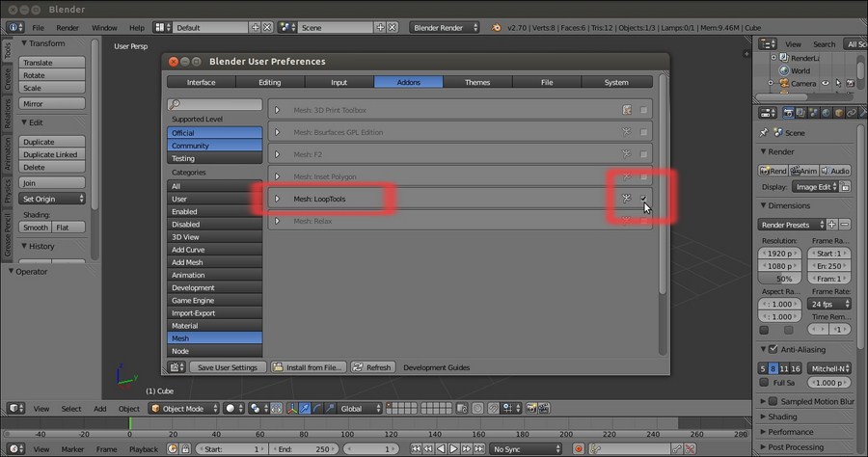Image resolution: width=868 pixels, height=457 pixels.
Task: Open the Info editor type selector icon
Action: click(14, 27)
